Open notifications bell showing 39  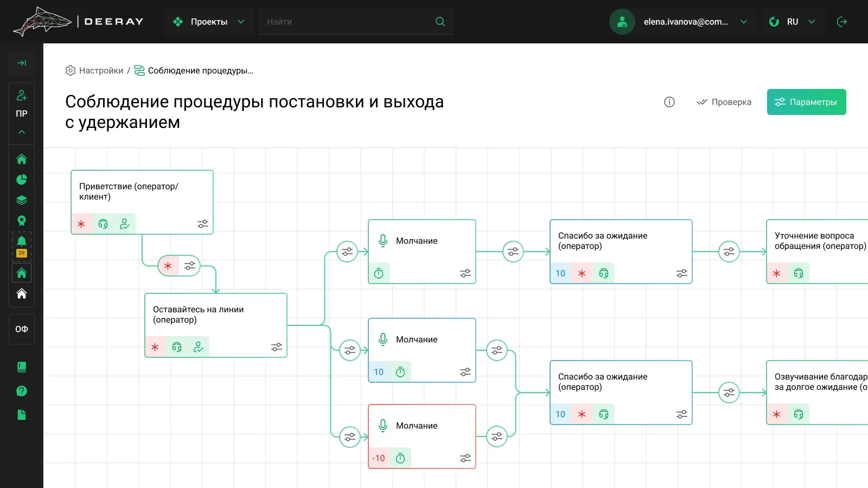click(x=22, y=246)
